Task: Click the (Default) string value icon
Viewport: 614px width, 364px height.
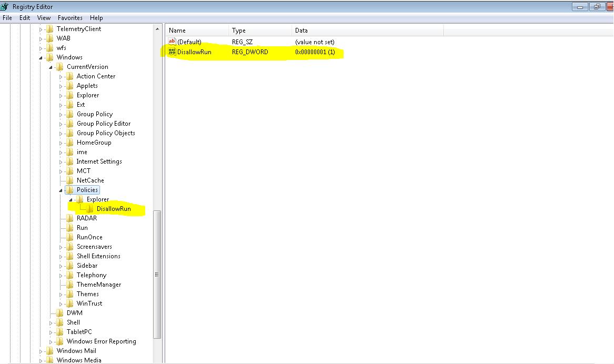Action: click(x=172, y=42)
